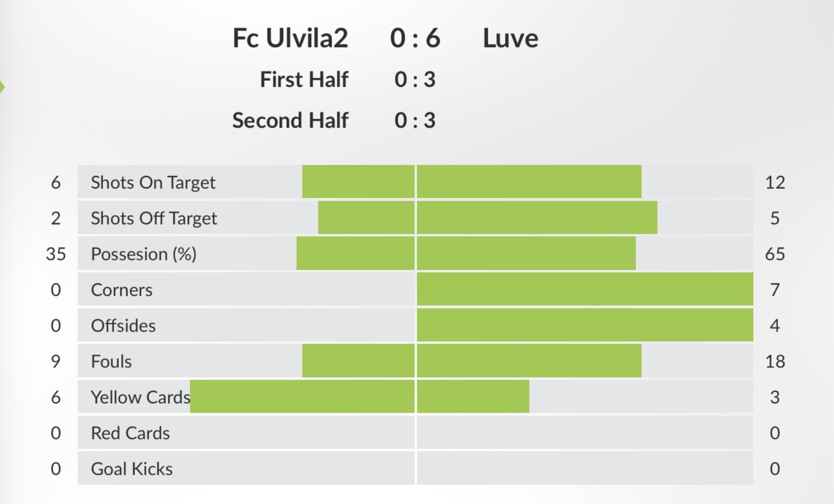Click Luve's Shots On Target value 12
The width and height of the screenshot is (834, 504).
774,182
